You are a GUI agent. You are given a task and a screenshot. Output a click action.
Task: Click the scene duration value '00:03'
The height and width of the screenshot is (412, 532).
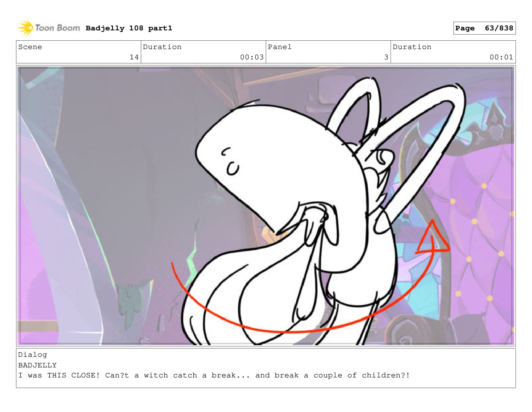tap(252, 57)
